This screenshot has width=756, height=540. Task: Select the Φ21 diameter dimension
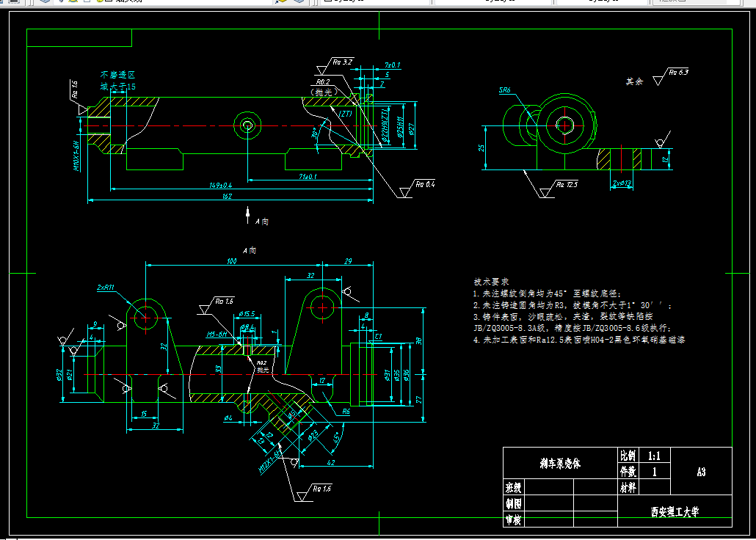[70, 374]
